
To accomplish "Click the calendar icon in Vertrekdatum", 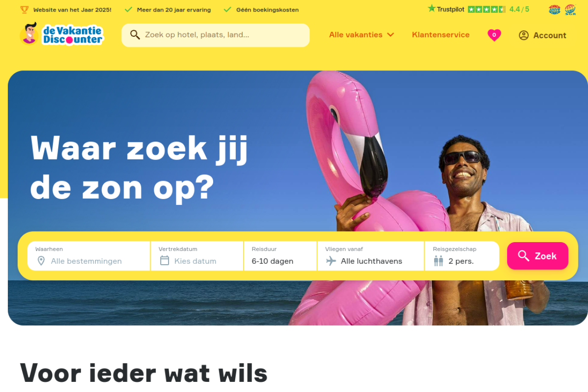I will click(x=164, y=261).
